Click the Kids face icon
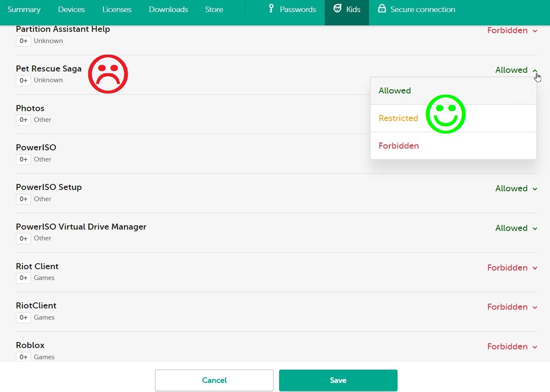 coord(337,9)
